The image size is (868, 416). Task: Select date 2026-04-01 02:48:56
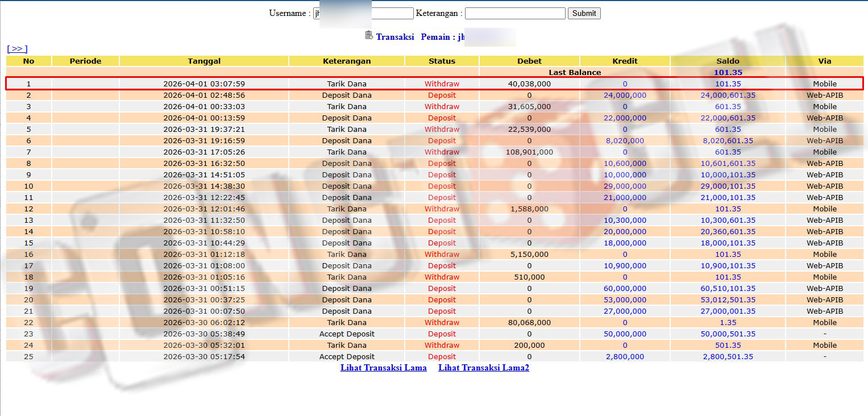point(204,95)
